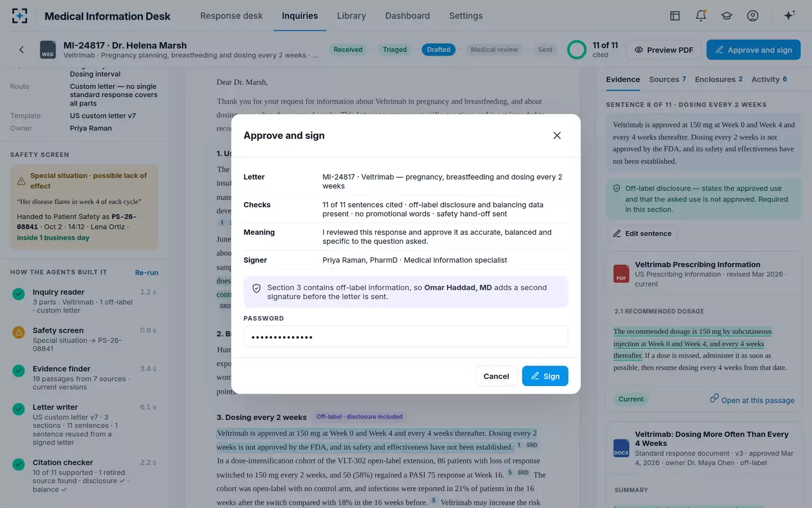Click the Medical review status step

click(494, 50)
